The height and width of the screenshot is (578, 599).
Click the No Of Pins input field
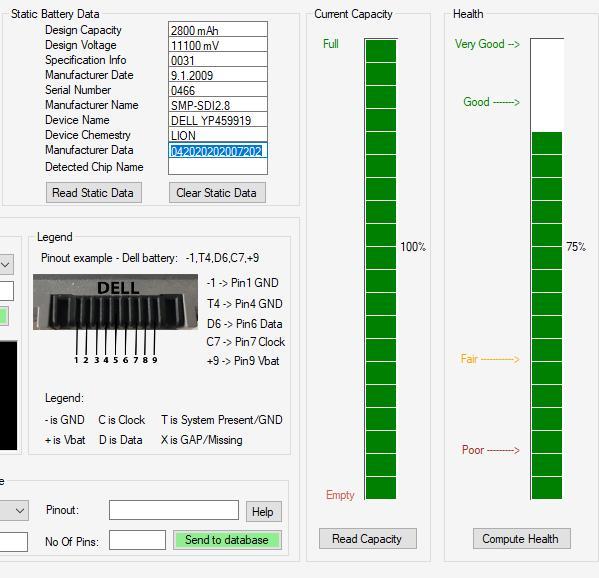click(138, 540)
